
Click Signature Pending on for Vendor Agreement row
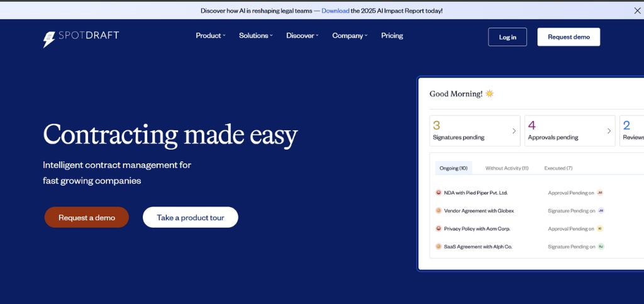[x=571, y=211]
